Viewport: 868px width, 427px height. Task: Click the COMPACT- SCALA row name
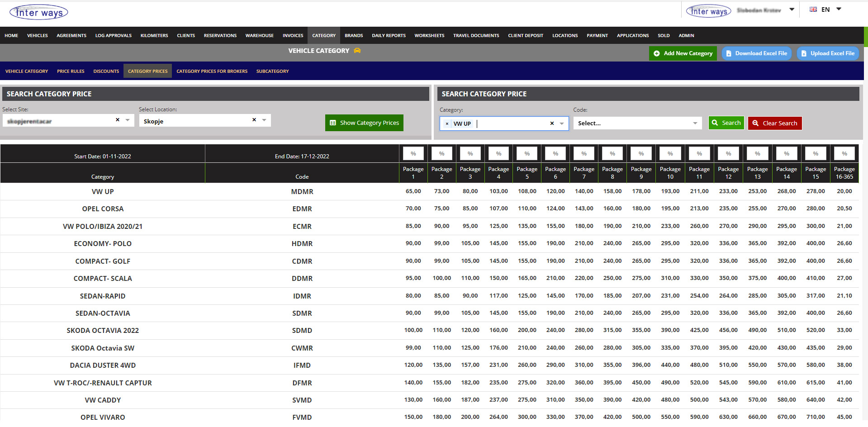pyautogui.click(x=103, y=278)
